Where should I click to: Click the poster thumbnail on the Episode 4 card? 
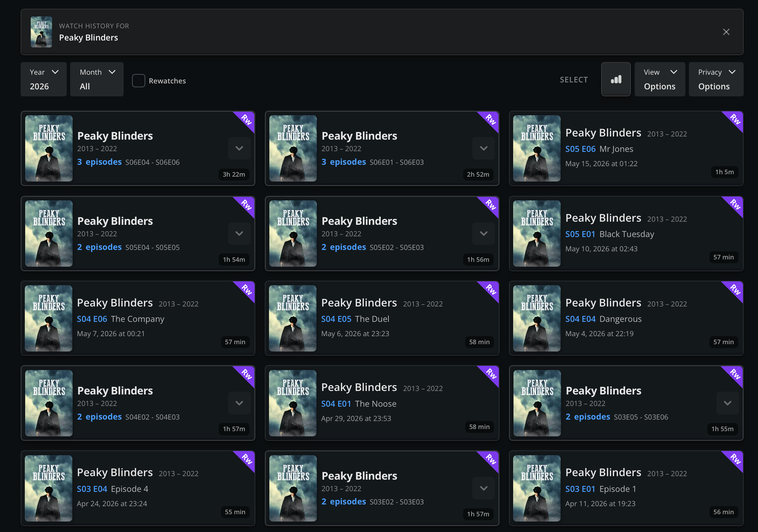click(x=49, y=488)
